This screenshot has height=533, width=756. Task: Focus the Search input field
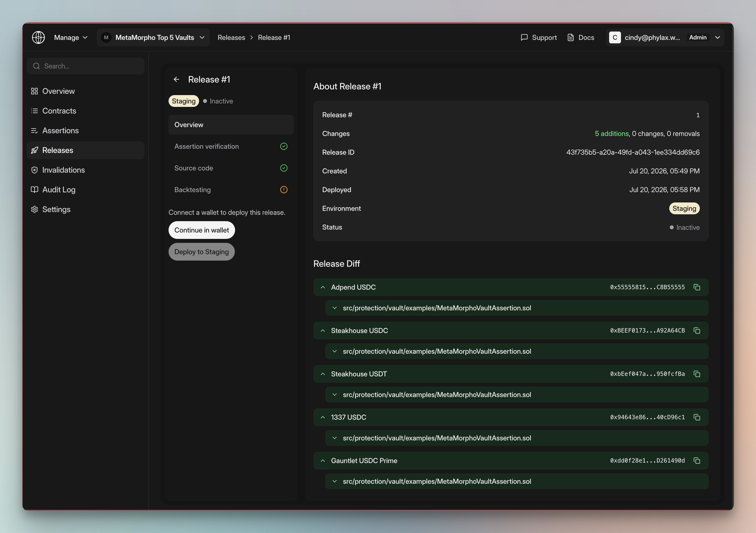point(85,66)
